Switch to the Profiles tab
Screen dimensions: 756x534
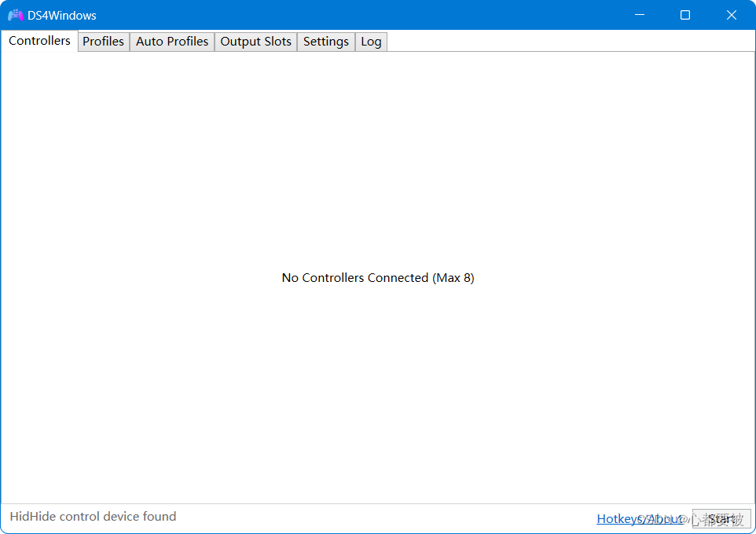pos(103,42)
